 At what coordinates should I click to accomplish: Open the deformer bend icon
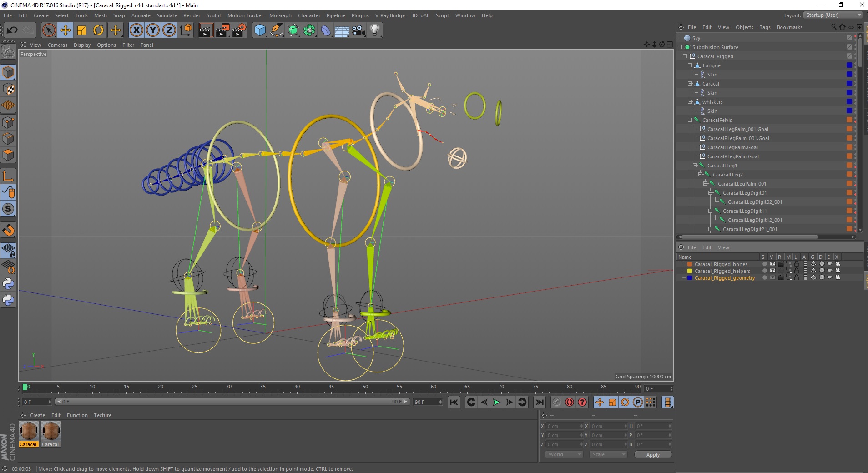(326, 30)
